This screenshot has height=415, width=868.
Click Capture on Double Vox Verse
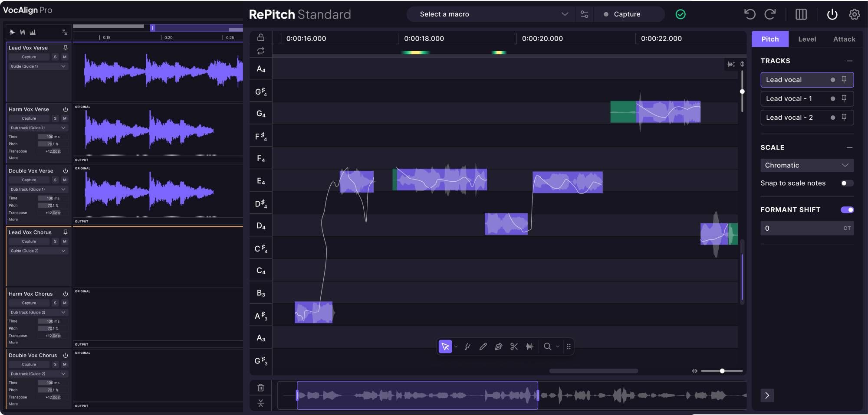point(29,180)
